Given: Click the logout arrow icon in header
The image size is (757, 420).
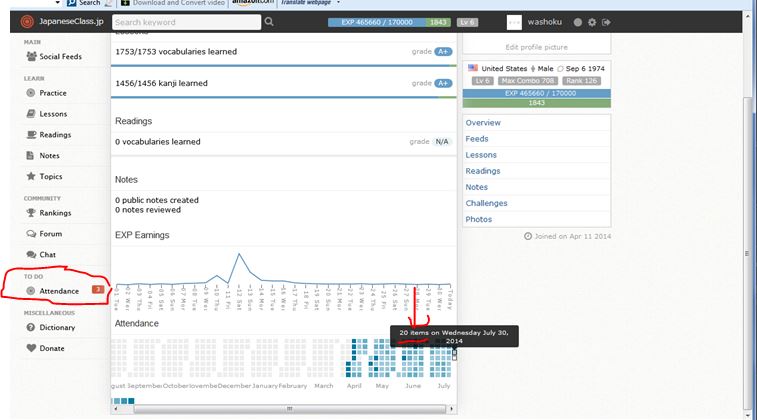Looking at the screenshot, I should [x=606, y=22].
